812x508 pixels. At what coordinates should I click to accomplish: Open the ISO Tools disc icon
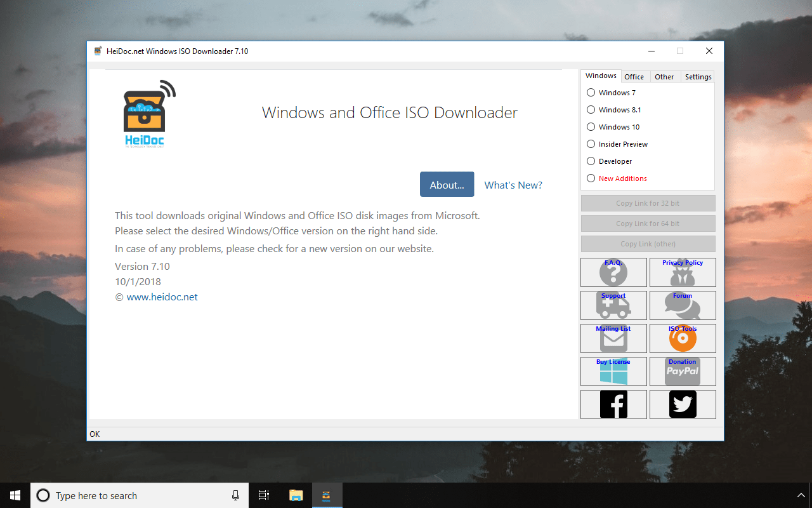683,338
